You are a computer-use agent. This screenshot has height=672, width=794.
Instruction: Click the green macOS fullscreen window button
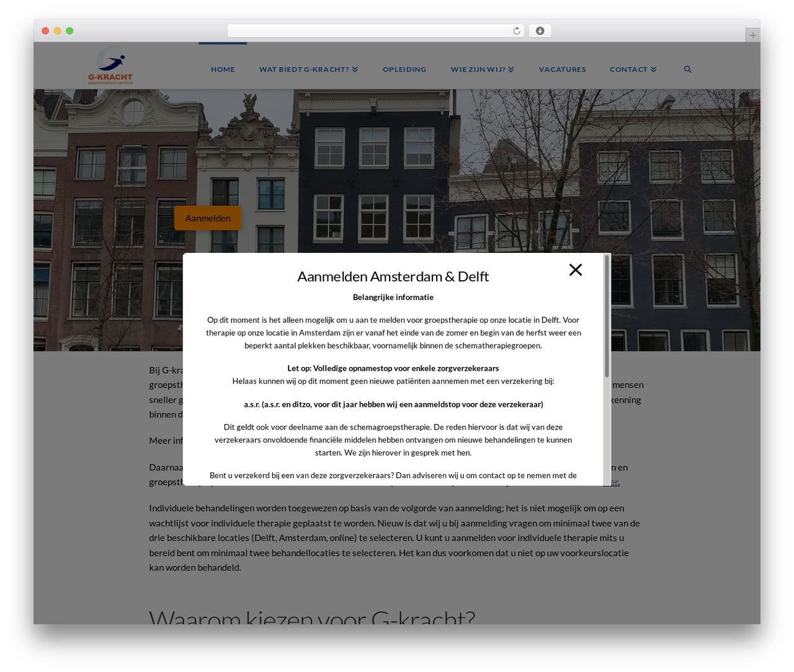point(69,31)
